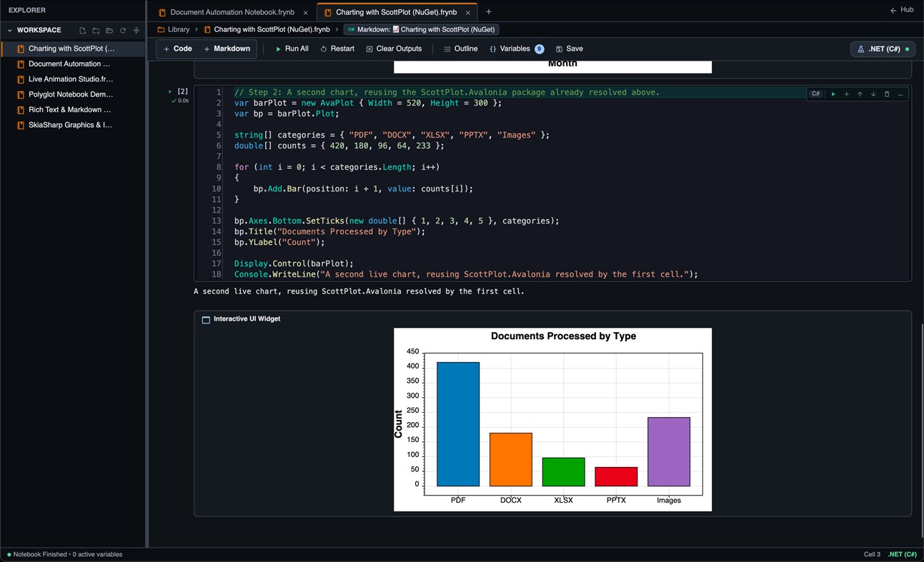Click the EXPLORER panel title
924x562 pixels.
tap(27, 11)
